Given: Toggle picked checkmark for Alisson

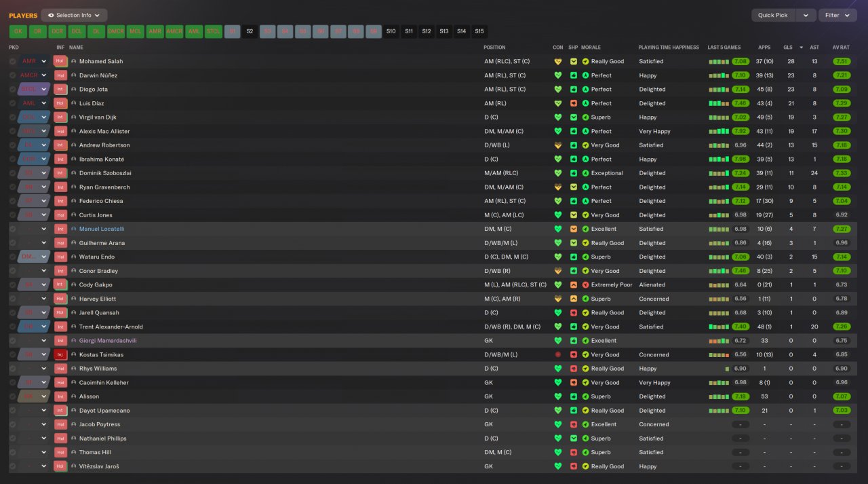Looking at the screenshot, I should coord(13,396).
